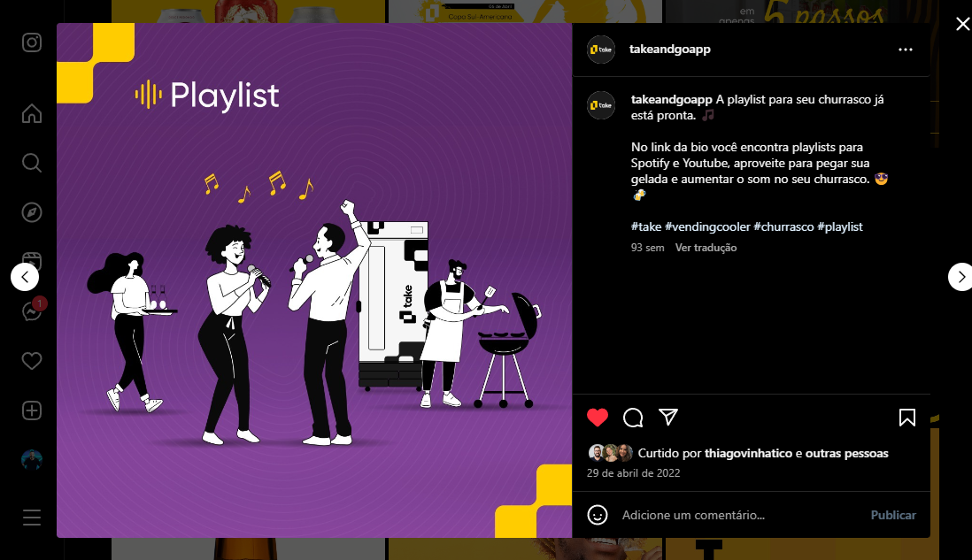Open the emoji picker smiley icon

pyautogui.click(x=598, y=515)
